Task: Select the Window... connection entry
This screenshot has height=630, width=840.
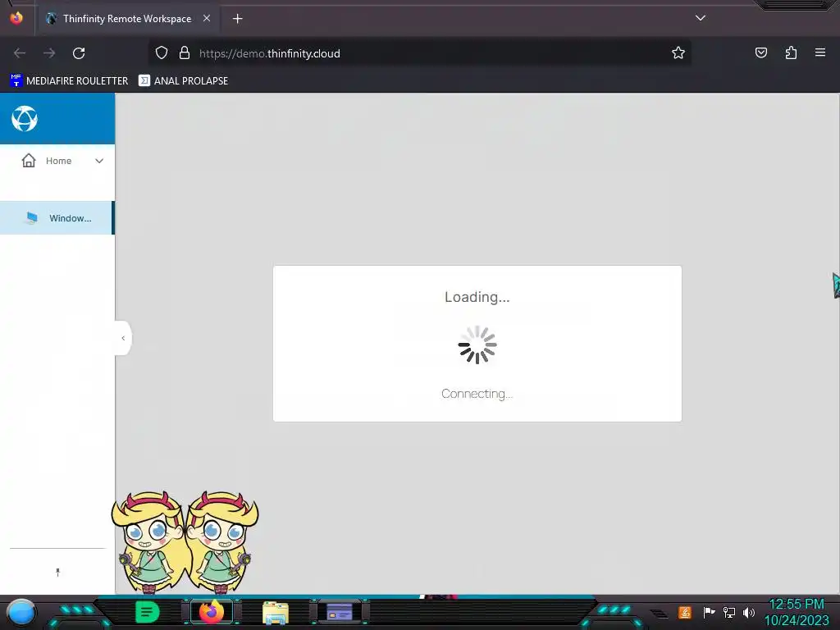Action: (57, 218)
